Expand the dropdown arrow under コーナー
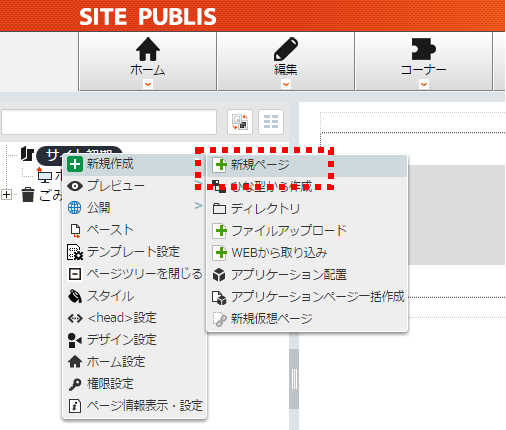 tap(424, 84)
